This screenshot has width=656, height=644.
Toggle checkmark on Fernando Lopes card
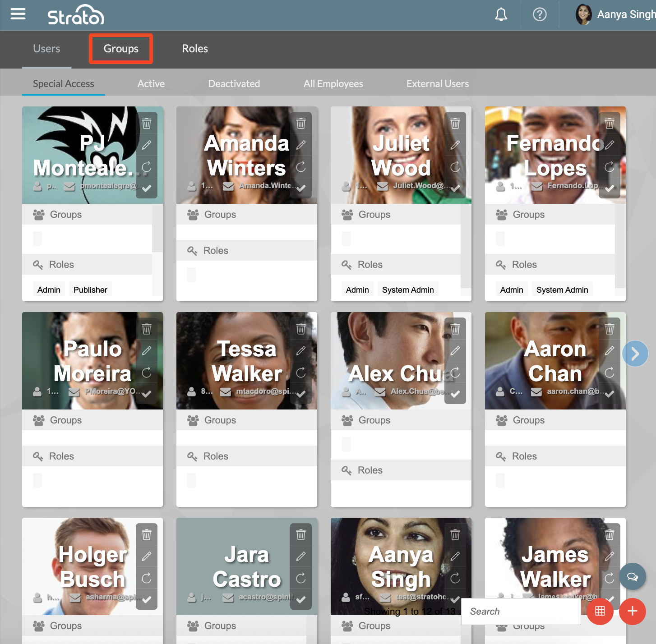pos(610,189)
